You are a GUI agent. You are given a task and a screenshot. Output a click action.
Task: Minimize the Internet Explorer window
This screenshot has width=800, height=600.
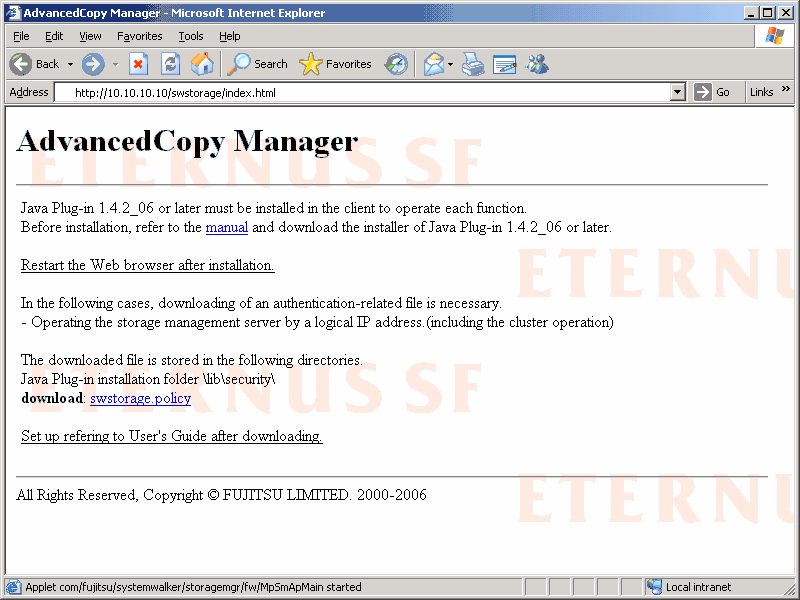pyautogui.click(x=751, y=13)
